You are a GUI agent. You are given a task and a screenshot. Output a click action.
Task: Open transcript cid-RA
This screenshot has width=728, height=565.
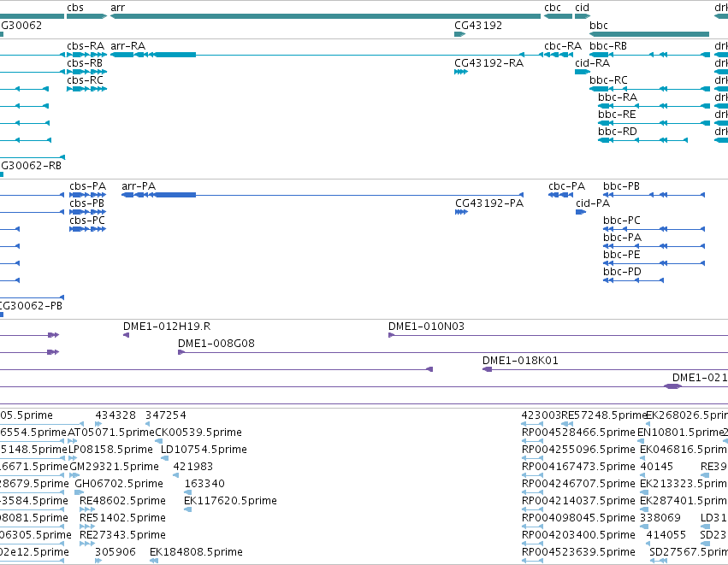coord(593,63)
